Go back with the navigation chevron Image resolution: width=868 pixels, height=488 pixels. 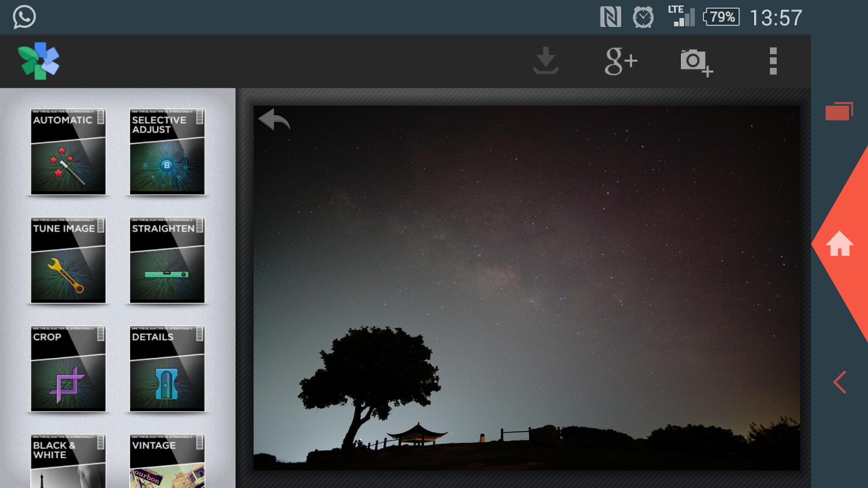[840, 382]
